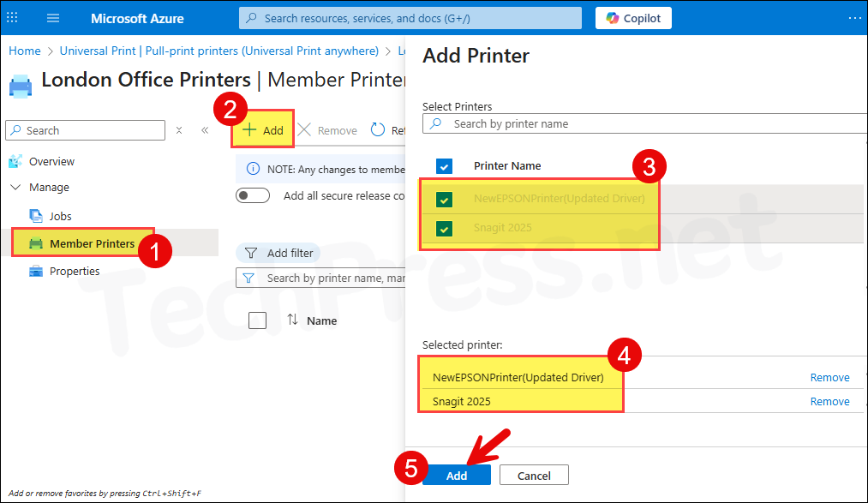
Task: Open Universal Print Pull-print printers breadcrumb
Action: (219, 51)
